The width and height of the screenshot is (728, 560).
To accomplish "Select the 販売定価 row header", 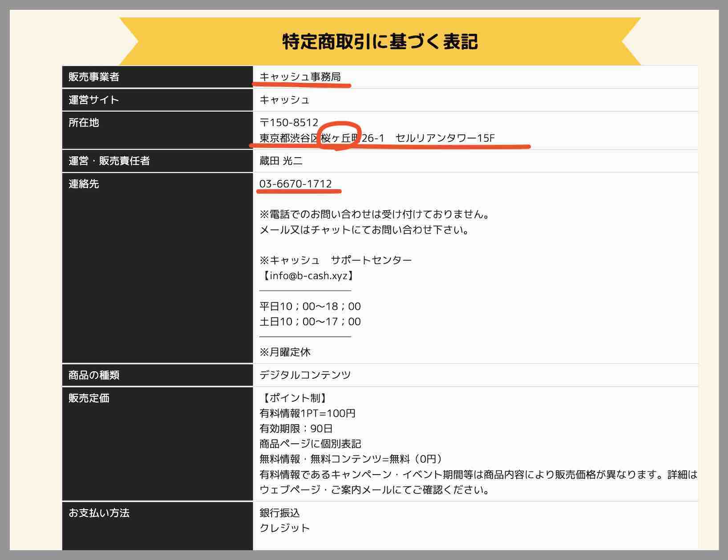I will [x=89, y=398].
